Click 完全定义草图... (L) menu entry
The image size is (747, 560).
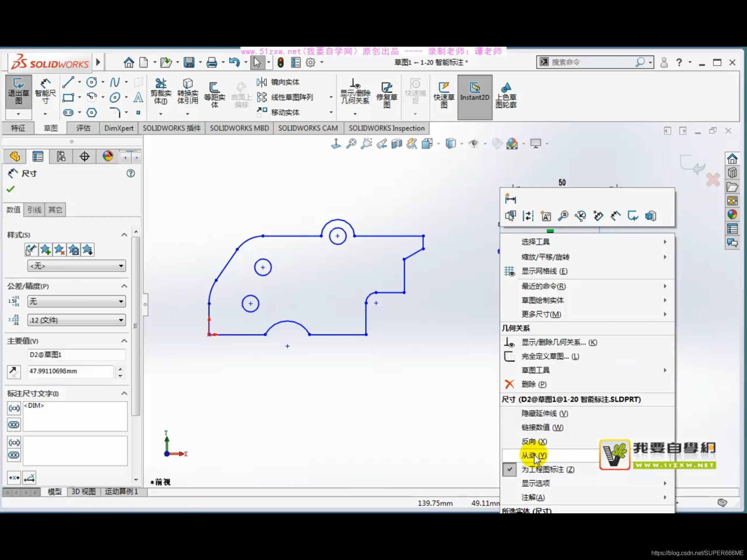pos(587,356)
